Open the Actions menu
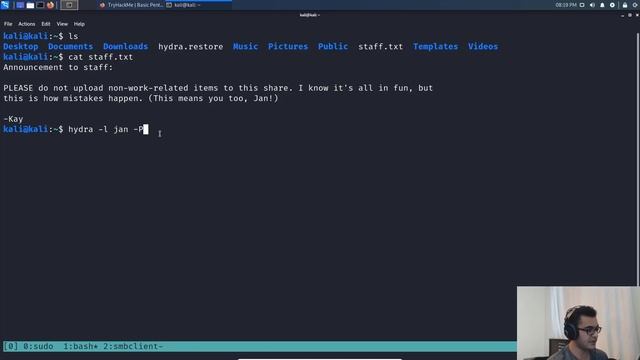Viewport: 640px width, 360px height. click(x=27, y=24)
